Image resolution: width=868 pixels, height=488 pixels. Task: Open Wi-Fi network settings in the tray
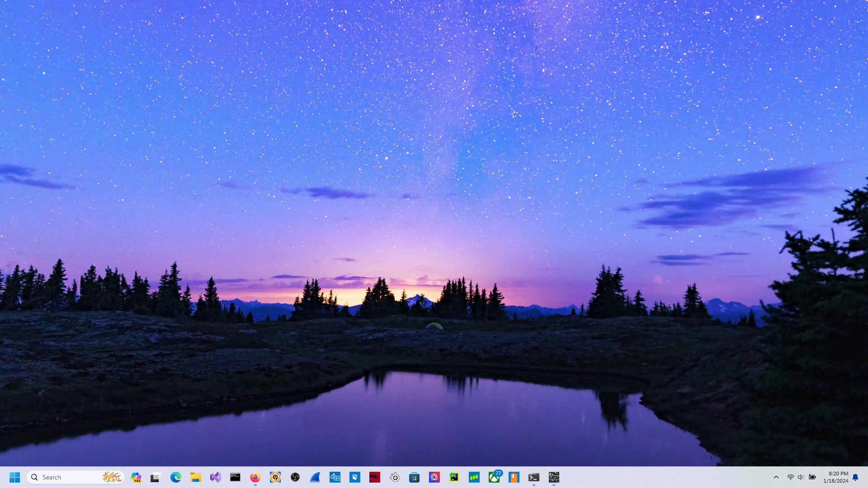point(790,477)
